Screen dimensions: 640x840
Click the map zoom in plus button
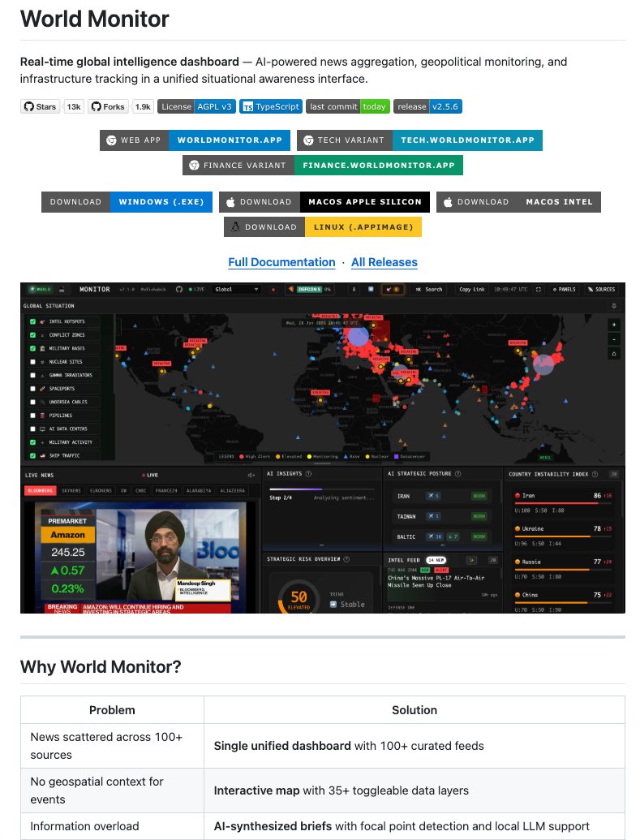click(614, 325)
